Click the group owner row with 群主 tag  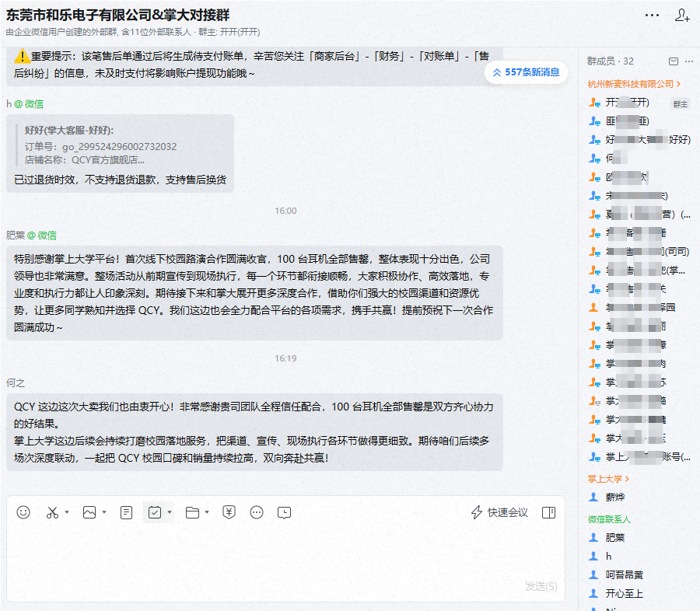click(x=639, y=103)
